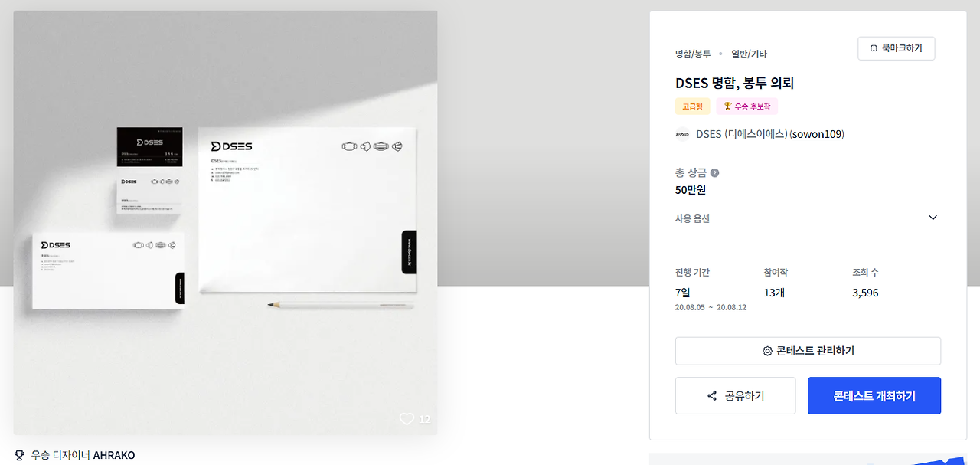
Task: Click the gear icon in 콘테스트 관리하기
Action: 767,351
